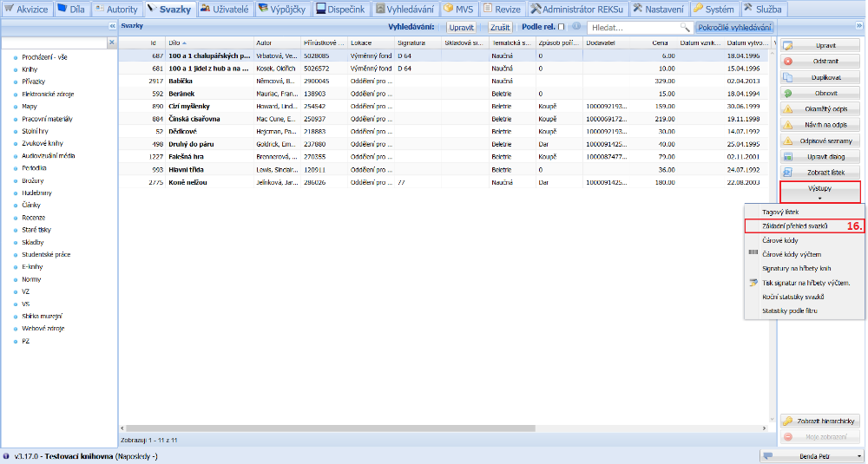The width and height of the screenshot is (868, 464).
Task: Click the Duplikovat copy icon
Action: [788, 77]
